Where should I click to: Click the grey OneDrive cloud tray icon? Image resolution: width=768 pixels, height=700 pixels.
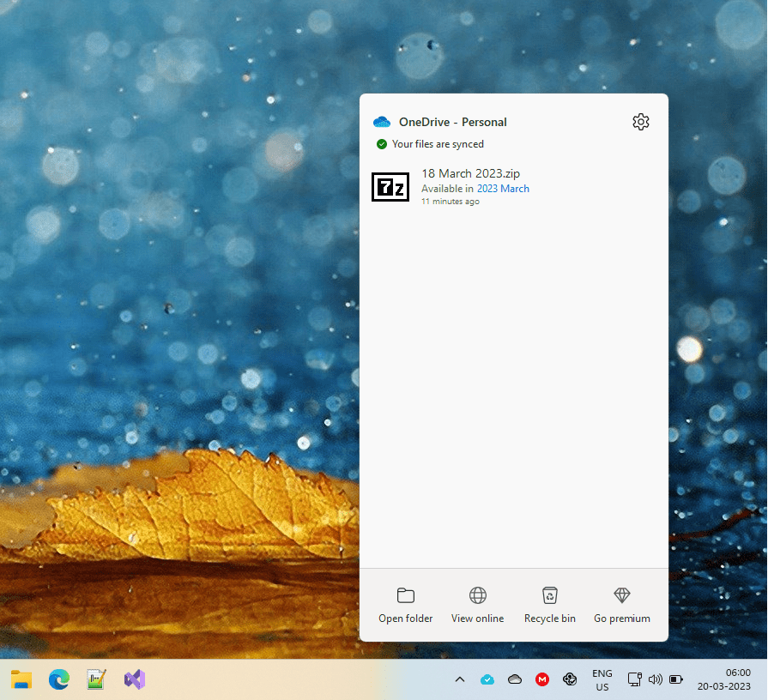(x=515, y=679)
